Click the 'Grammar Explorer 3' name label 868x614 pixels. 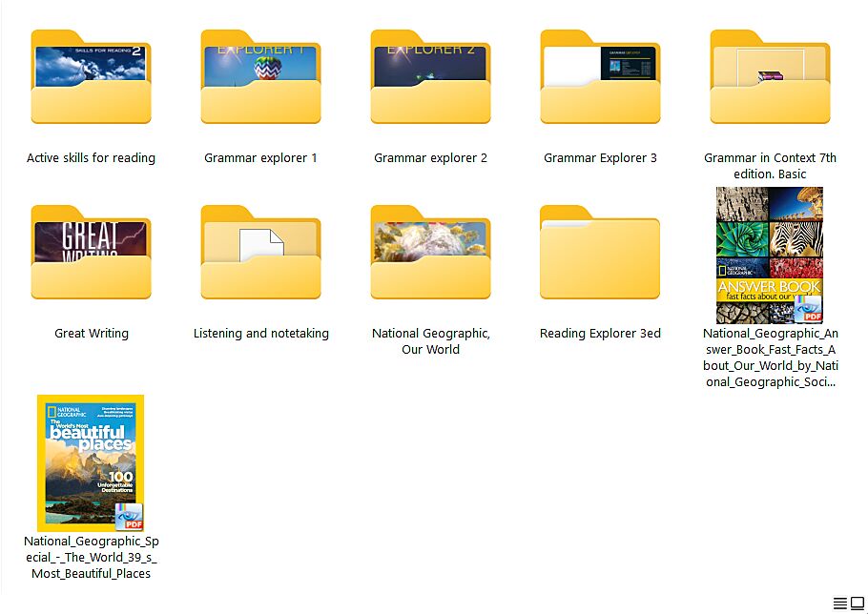(600, 158)
